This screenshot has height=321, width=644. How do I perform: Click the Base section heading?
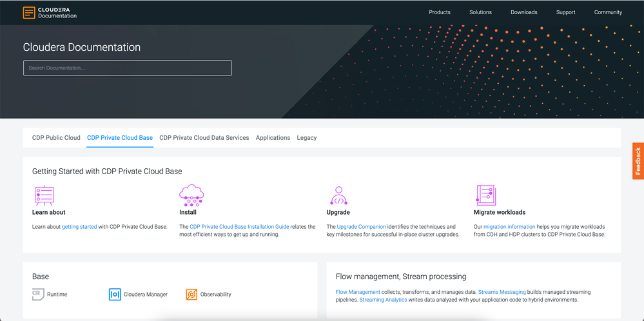[40, 277]
